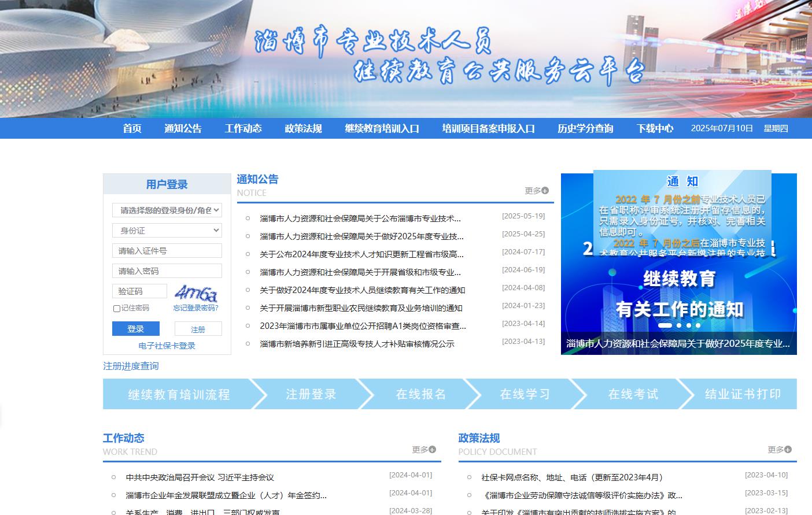
Task: Click the 更多 plus icon in 工作动态
Action: [x=432, y=450]
